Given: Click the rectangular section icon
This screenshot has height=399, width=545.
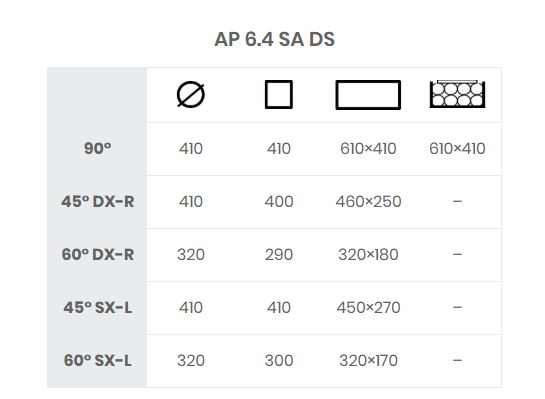Looking at the screenshot, I should click(x=368, y=95).
